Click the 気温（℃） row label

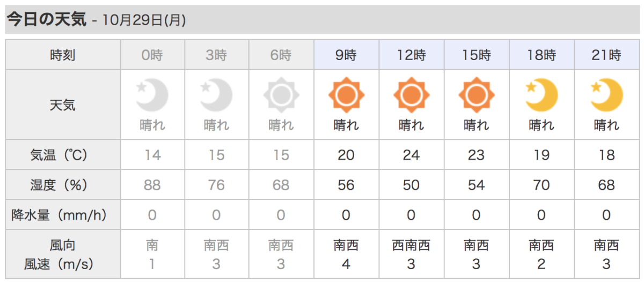pyautogui.click(x=63, y=155)
